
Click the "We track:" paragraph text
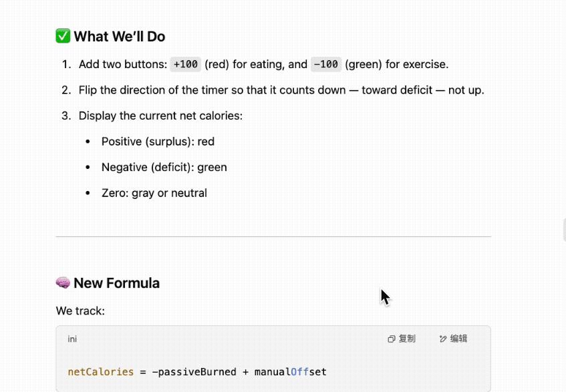pos(80,311)
